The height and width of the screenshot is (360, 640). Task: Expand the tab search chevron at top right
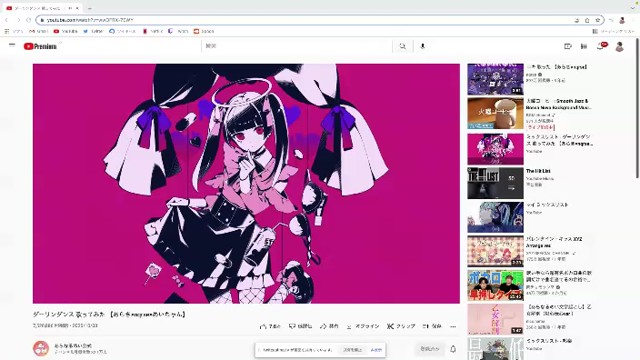[633, 7]
